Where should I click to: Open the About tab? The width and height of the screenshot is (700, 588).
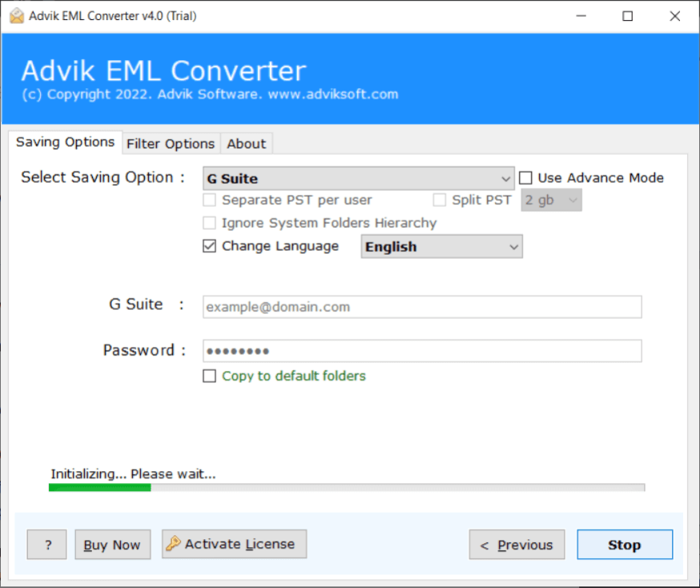pyautogui.click(x=247, y=143)
